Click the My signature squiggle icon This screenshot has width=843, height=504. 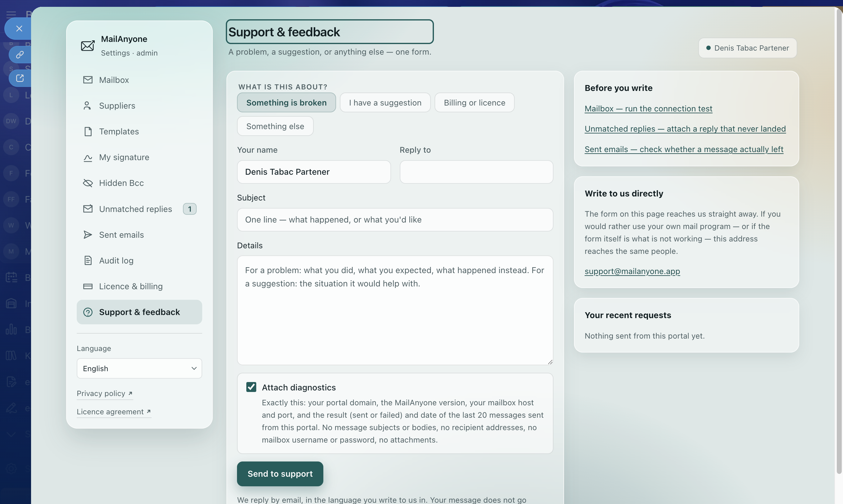[x=88, y=158]
